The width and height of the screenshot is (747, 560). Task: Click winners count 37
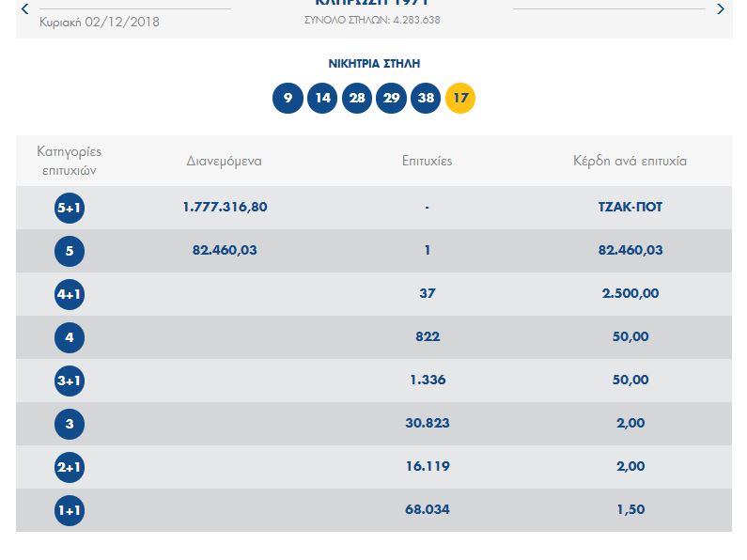pos(428,293)
